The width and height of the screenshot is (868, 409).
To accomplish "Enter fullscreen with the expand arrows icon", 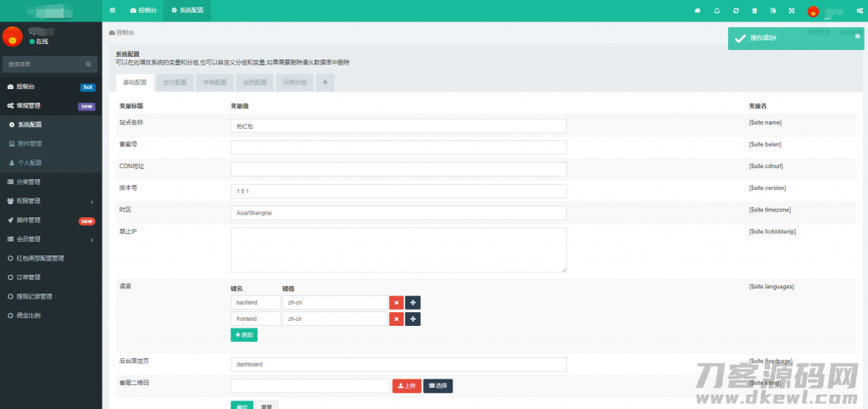I will click(x=792, y=10).
